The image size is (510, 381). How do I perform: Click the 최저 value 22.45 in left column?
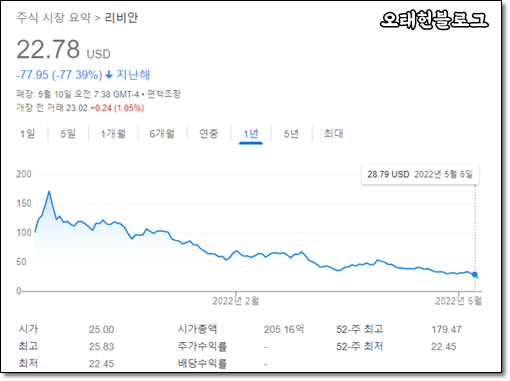point(101,364)
